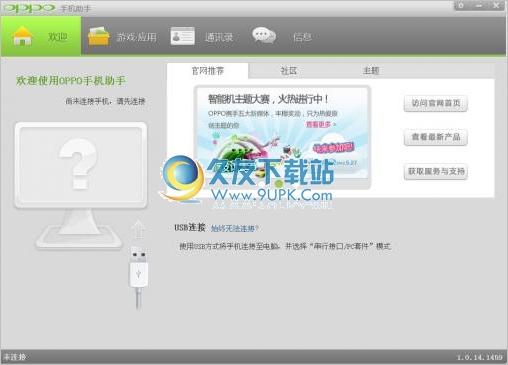Switch to the 官网推荐 tab
Viewport: 508px width, 365px height.
tap(208, 71)
